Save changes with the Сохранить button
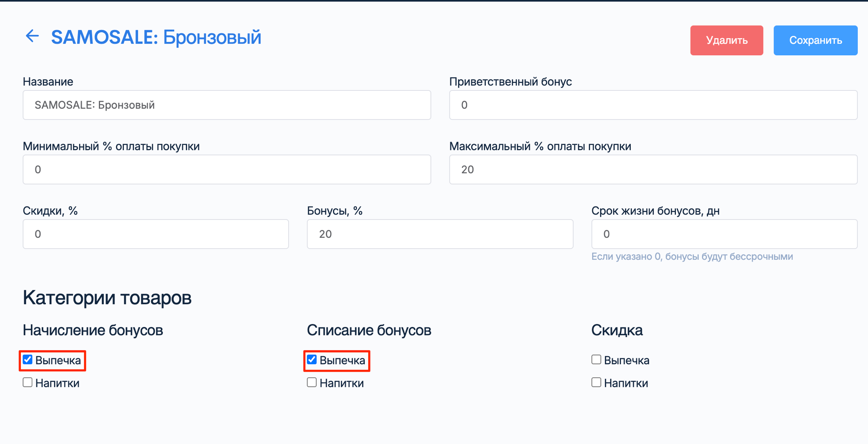Screen dimensions: 868x444 [x=815, y=40]
